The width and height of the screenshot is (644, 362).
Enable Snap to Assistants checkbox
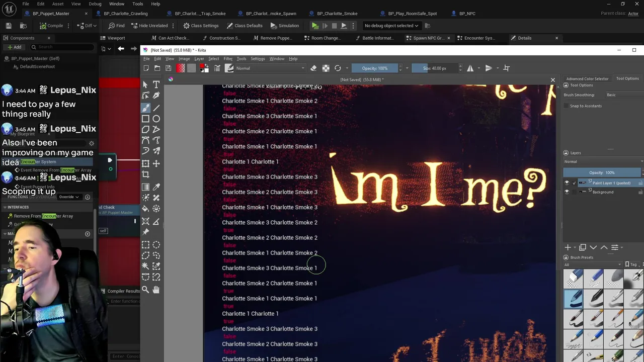(567, 106)
